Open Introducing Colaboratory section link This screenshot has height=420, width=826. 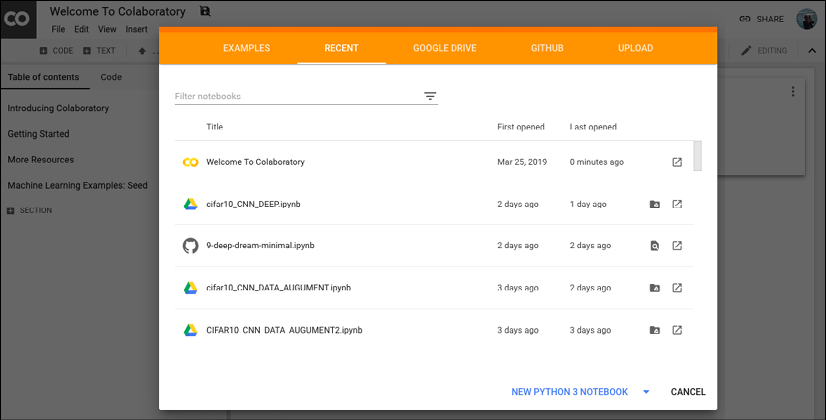click(58, 108)
